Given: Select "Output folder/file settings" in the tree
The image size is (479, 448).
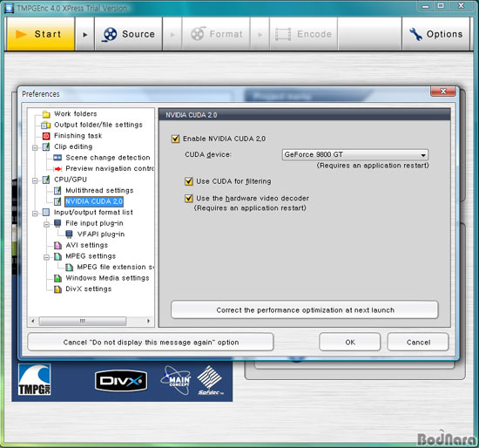Looking at the screenshot, I should [98, 125].
